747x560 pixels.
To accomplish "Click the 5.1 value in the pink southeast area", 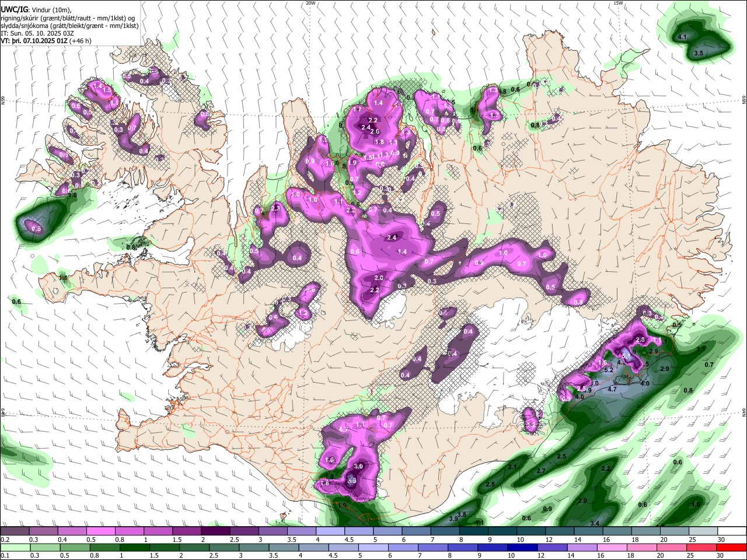I will 626,356.
